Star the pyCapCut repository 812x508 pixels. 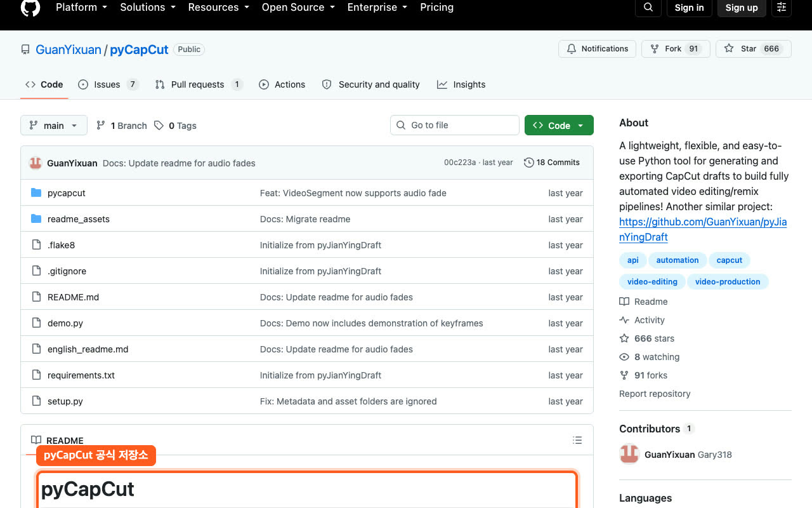point(754,49)
